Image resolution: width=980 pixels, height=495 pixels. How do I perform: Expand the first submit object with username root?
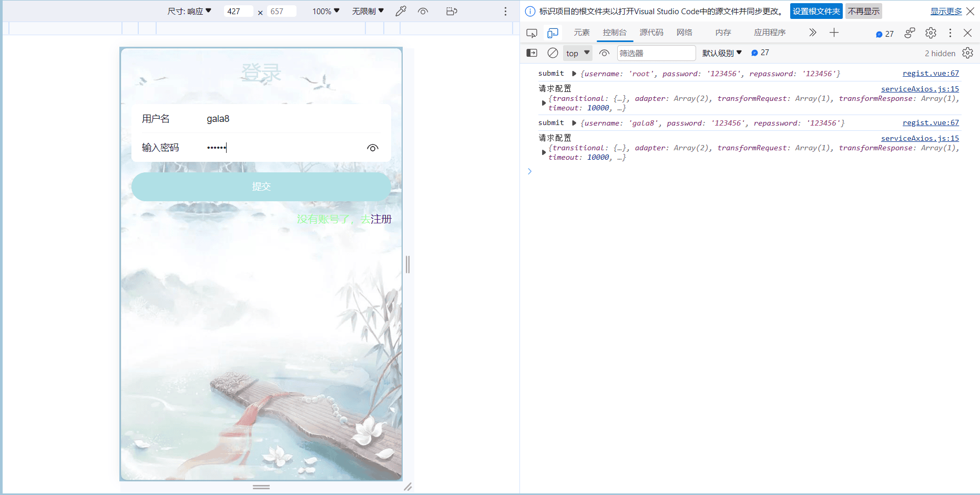click(x=574, y=74)
